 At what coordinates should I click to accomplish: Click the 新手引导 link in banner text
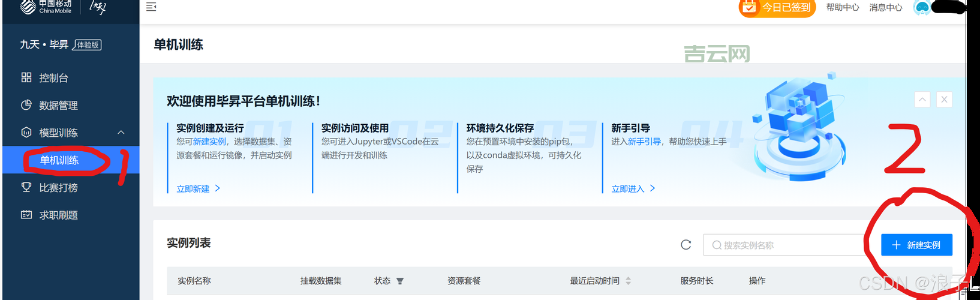coord(644,142)
